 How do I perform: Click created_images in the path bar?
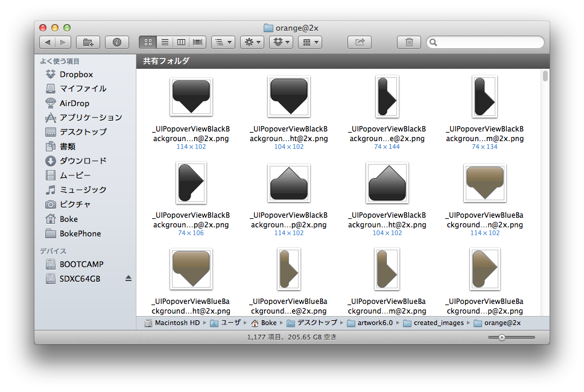coord(434,323)
